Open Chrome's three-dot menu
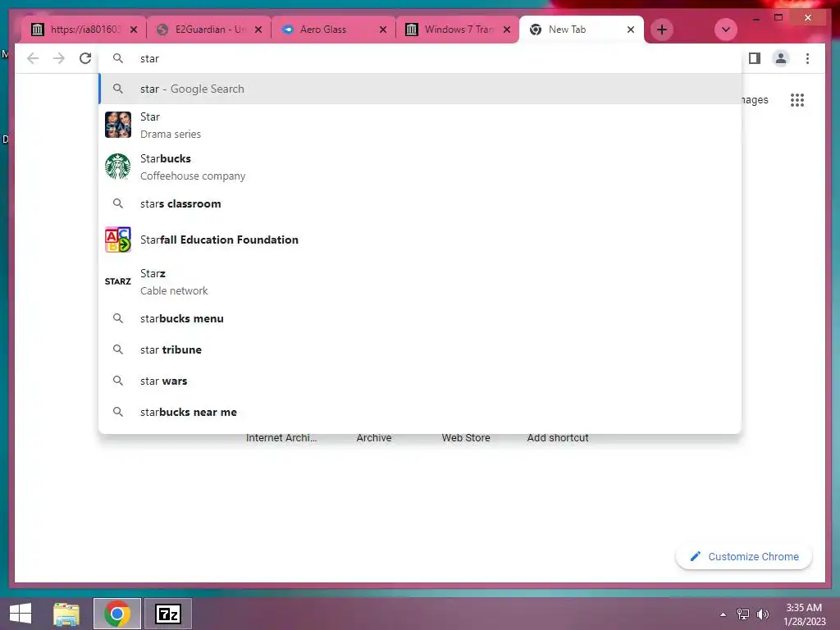 click(807, 58)
